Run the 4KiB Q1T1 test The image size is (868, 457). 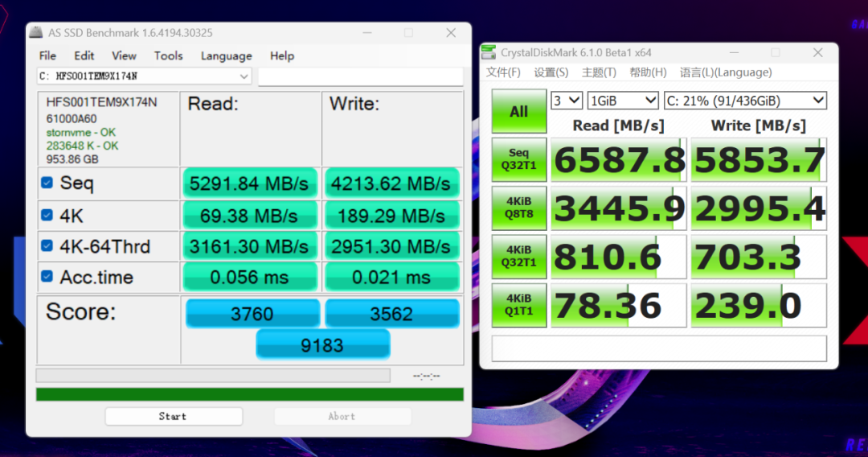click(518, 305)
